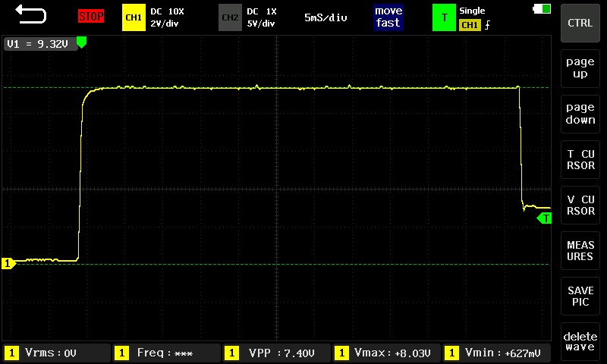Go to page down

point(580,114)
